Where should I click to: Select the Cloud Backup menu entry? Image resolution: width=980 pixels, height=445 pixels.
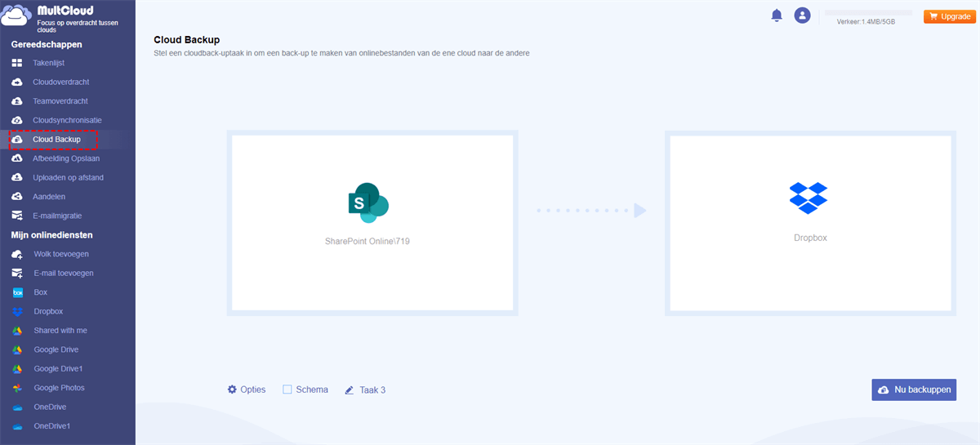pyautogui.click(x=56, y=140)
